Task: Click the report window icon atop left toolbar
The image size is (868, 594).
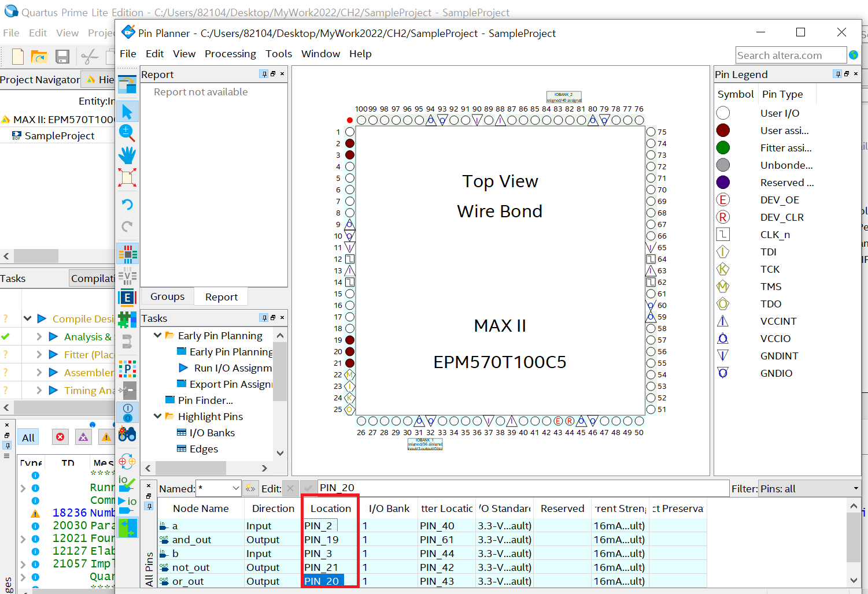Action: [x=127, y=84]
